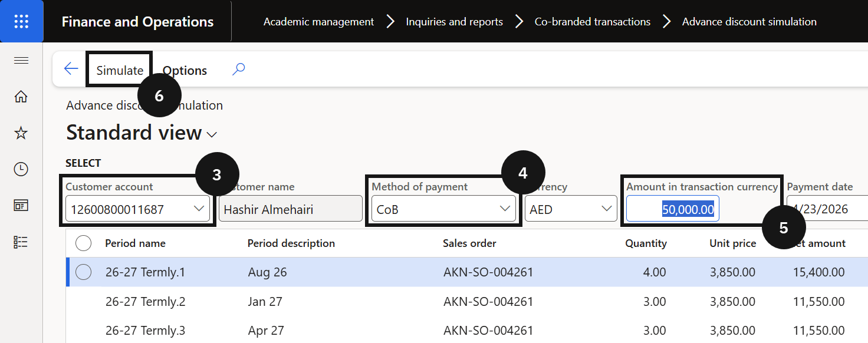The height and width of the screenshot is (343, 868).
Task: Open Workspaces icon in the sidebar
Action: (x=21, y=205)
